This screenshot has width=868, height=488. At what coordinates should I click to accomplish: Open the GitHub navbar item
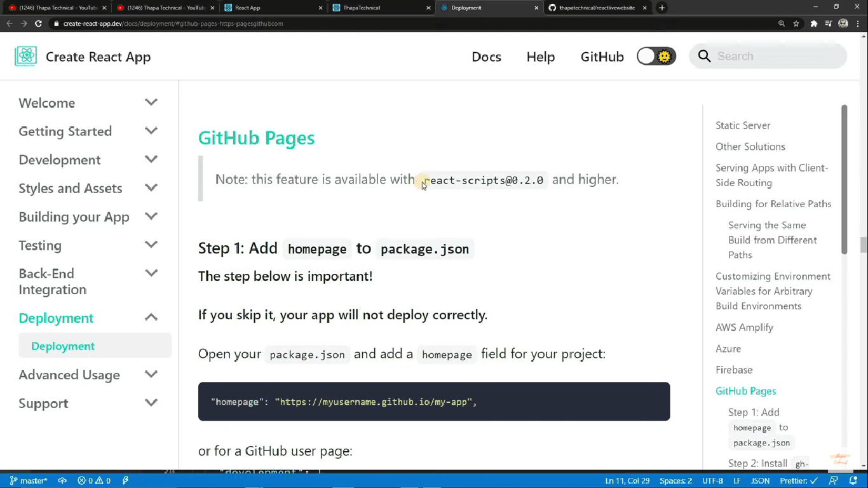pos(602,57)
